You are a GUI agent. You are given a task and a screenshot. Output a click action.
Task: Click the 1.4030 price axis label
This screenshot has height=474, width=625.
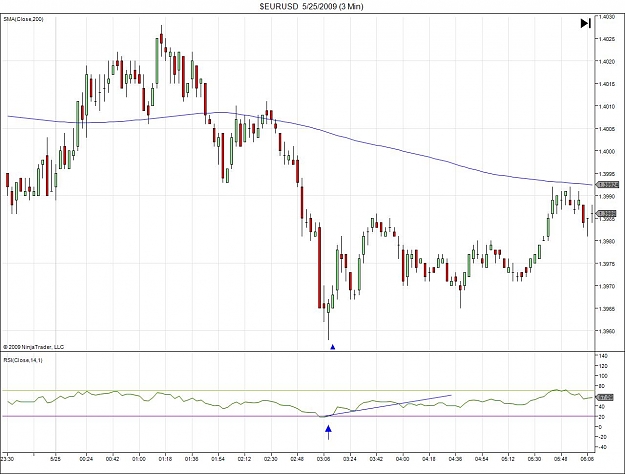(608, 17)
